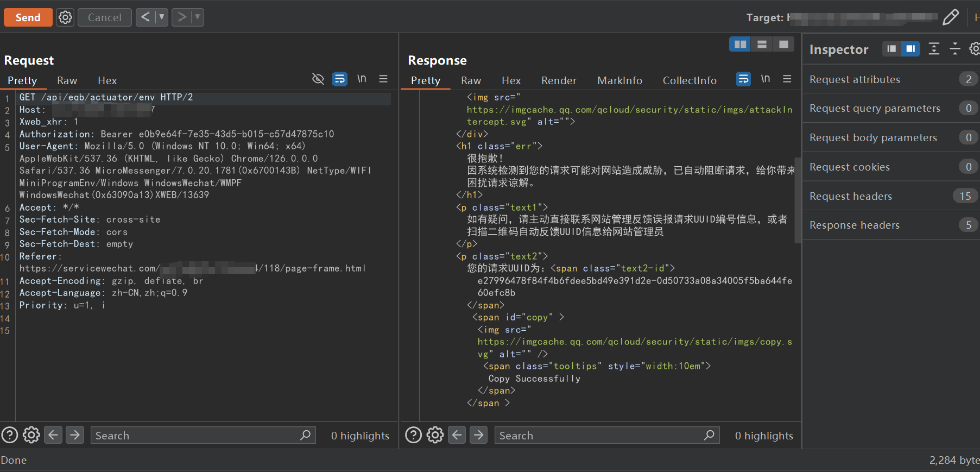Image resolution: width=980 pixels, height=472 pixels.
Task: Open Inspector settings gear
Action: pos(975,49)
